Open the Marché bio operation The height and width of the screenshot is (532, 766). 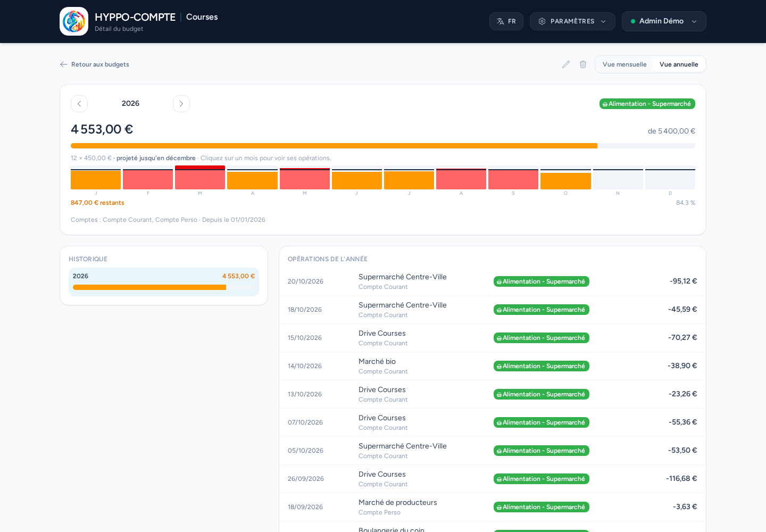coord(493,366)
